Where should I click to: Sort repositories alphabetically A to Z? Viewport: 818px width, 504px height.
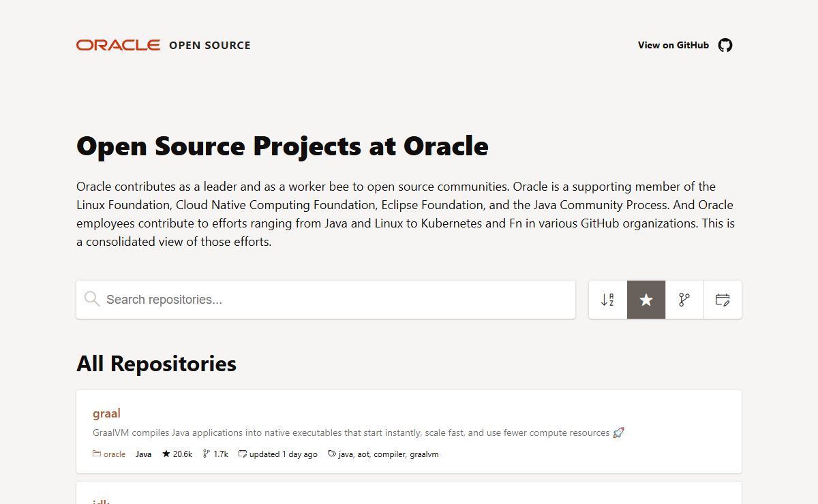[x=608, y=300]
